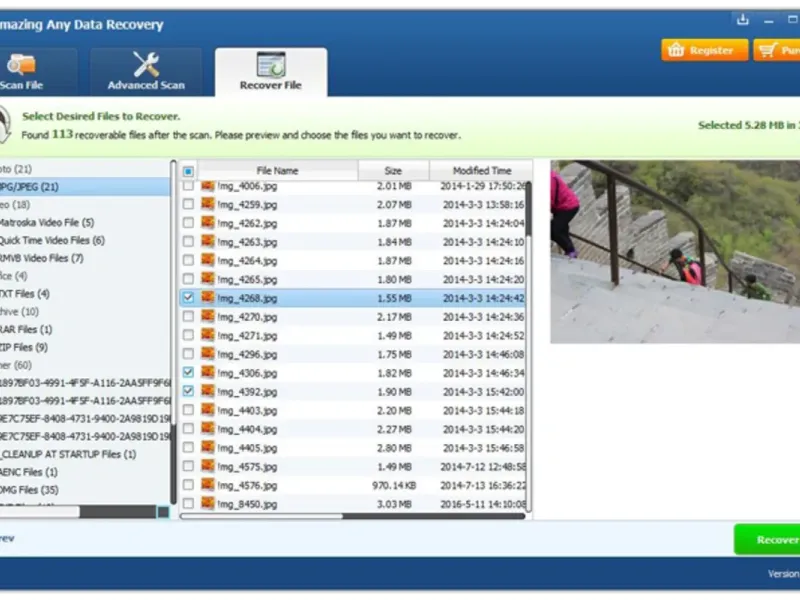The height and width of the screenshot is (600, 800).
Task: Select JPG/JPEG (21) category
Action: tap(85, 187)
